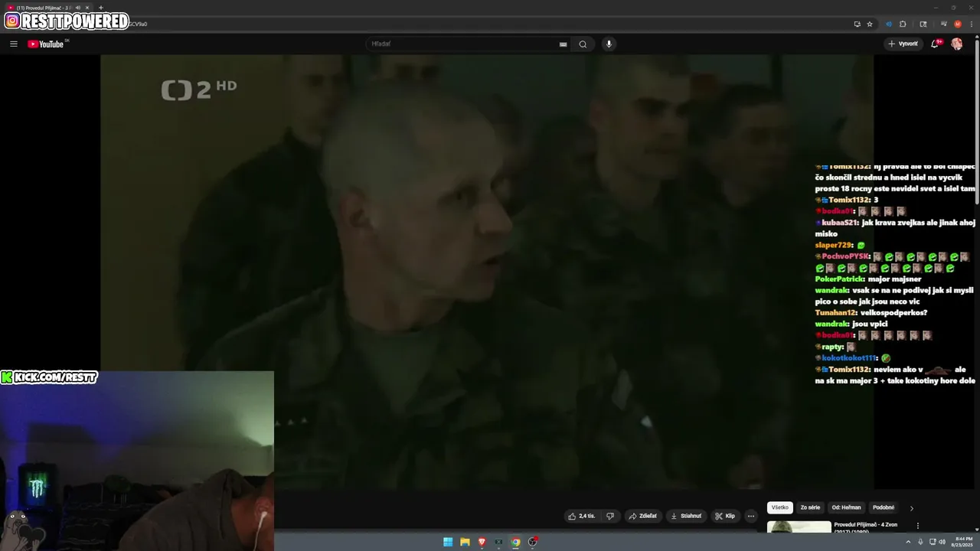The image size is (980, 551).
Task: Open options menu for Přijímač - 4 Zvon video
Action: (x=918, y=526)
